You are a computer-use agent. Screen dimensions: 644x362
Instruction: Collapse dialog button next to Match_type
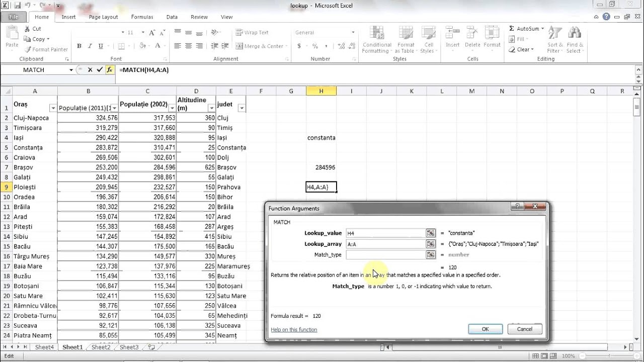coord(431,255)
